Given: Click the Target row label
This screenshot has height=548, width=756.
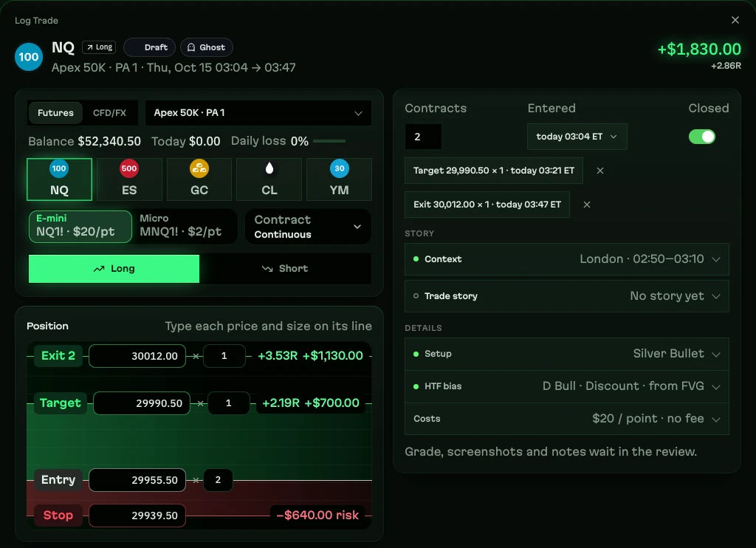Looking at the screenshot, I should (61, 403).
